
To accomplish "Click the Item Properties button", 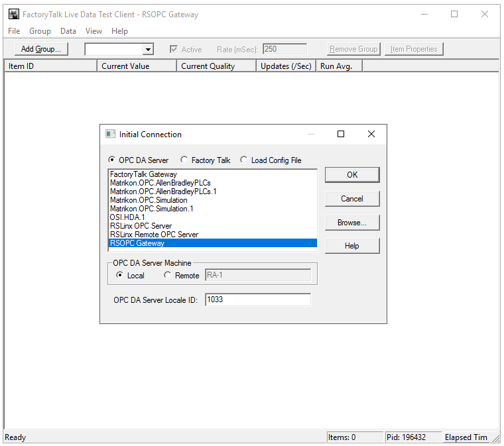I will [x=414, y=49].
